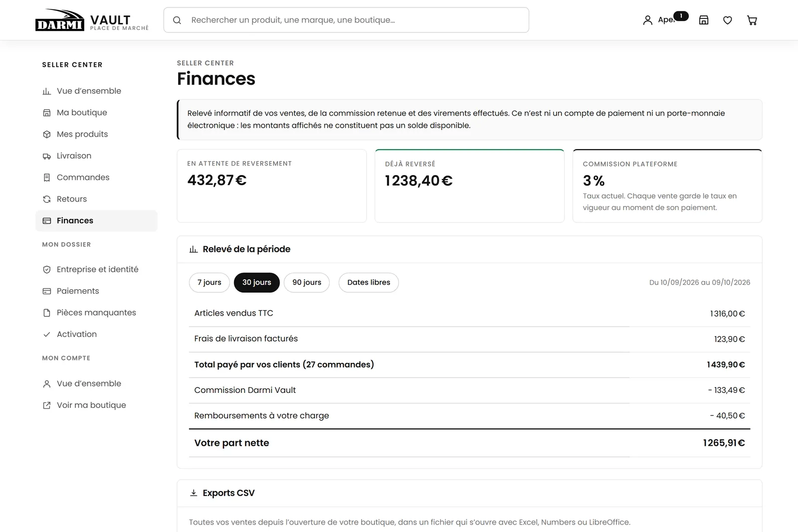Screen dimensions: 798x532
Task: Click the En attente de reversement card
Action: tap(272, 186)
